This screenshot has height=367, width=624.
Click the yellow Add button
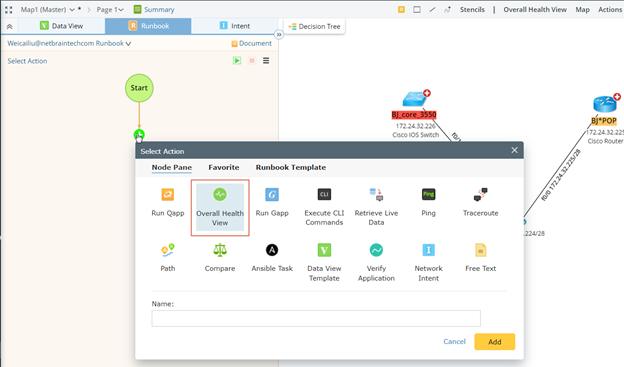point(495,342)
